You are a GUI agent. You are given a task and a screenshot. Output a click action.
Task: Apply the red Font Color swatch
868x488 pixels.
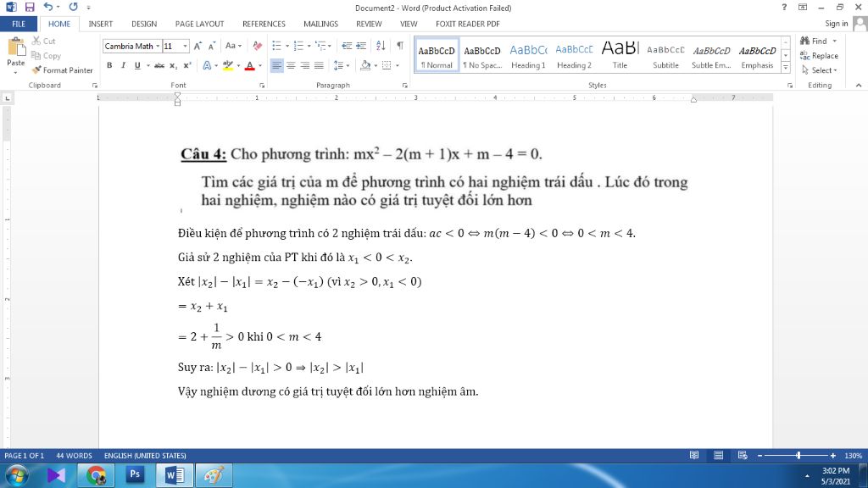pyautogui.click(x=250, y=65)
